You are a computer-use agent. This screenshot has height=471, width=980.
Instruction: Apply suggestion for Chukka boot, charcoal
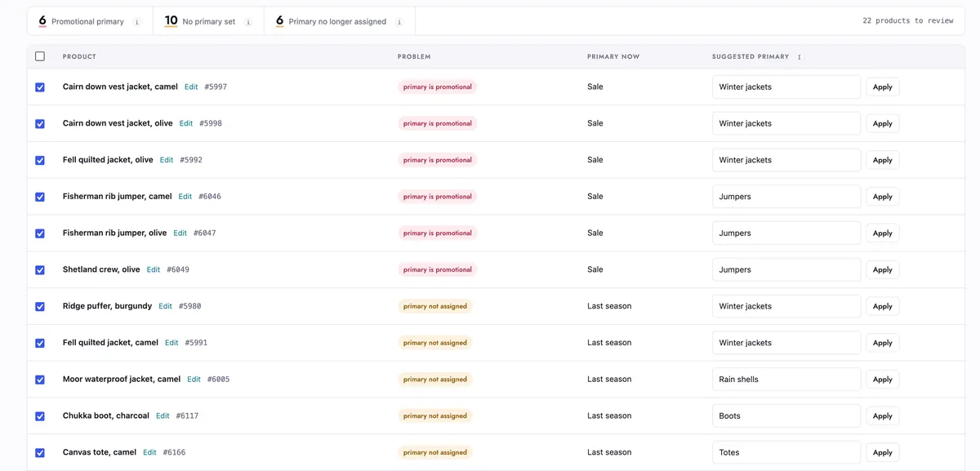click(883, 416)
